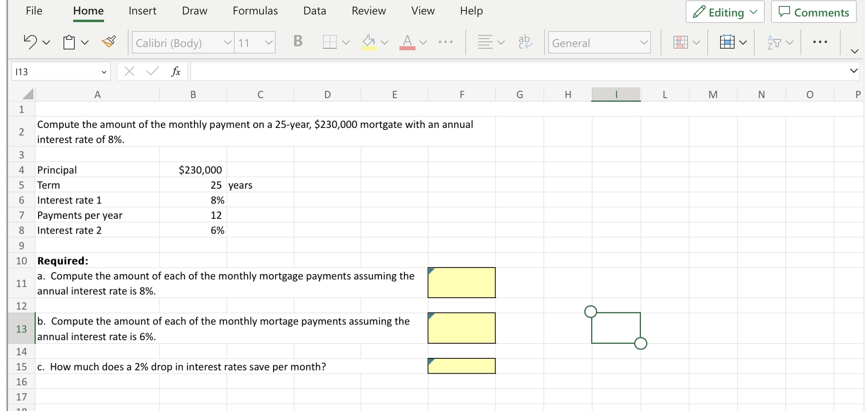
Task: Undo the last action
Action: [x=30, y=41]
